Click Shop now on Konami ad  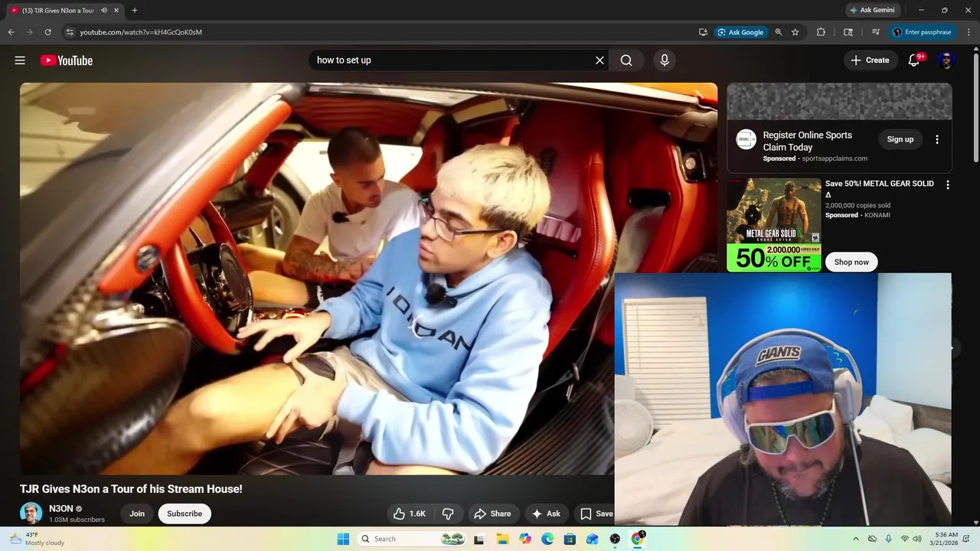[x=851, y=262]
